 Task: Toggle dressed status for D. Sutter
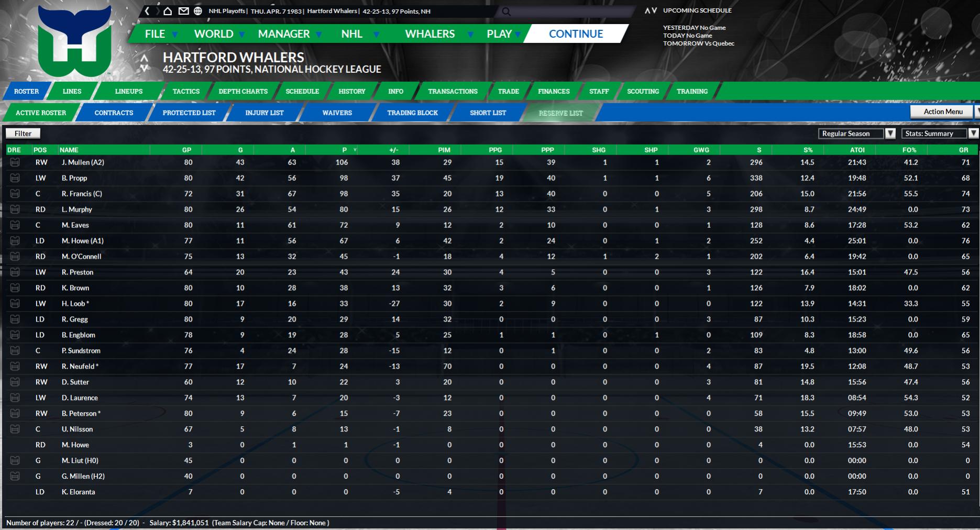coord(15,382)
